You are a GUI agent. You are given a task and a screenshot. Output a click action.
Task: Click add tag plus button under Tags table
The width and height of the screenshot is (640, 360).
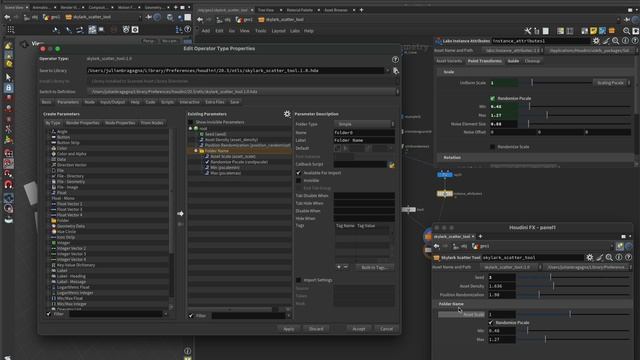point(339,267)
